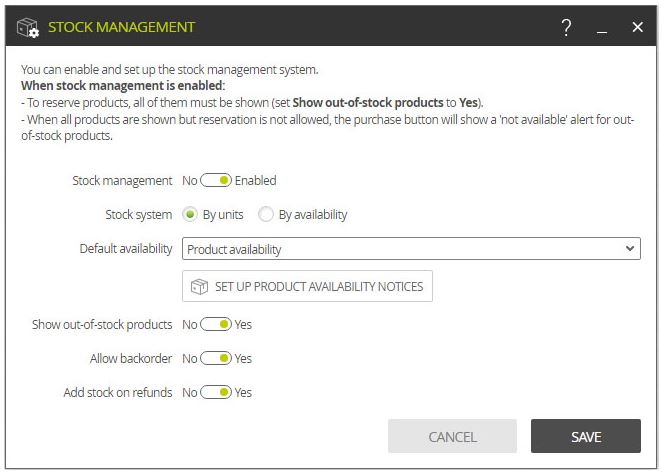Save the stock management settings
The image size is (662, 475).
586,436
